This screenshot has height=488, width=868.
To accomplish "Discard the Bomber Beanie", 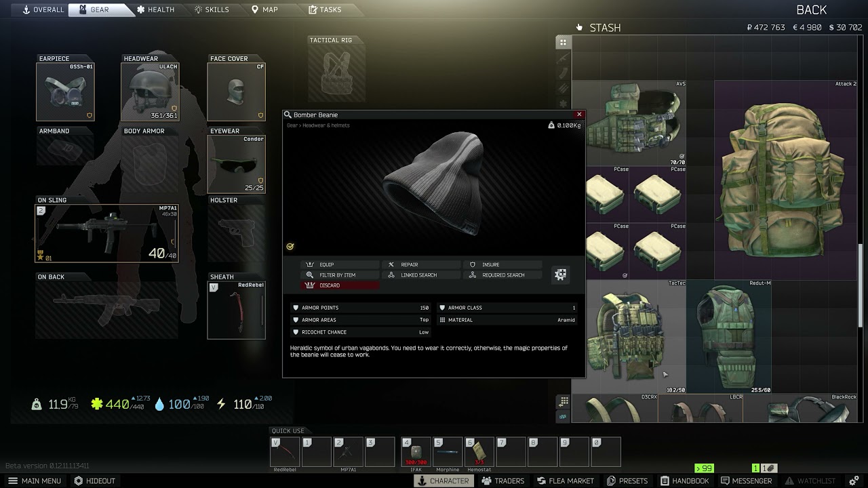I will (340, 285).
